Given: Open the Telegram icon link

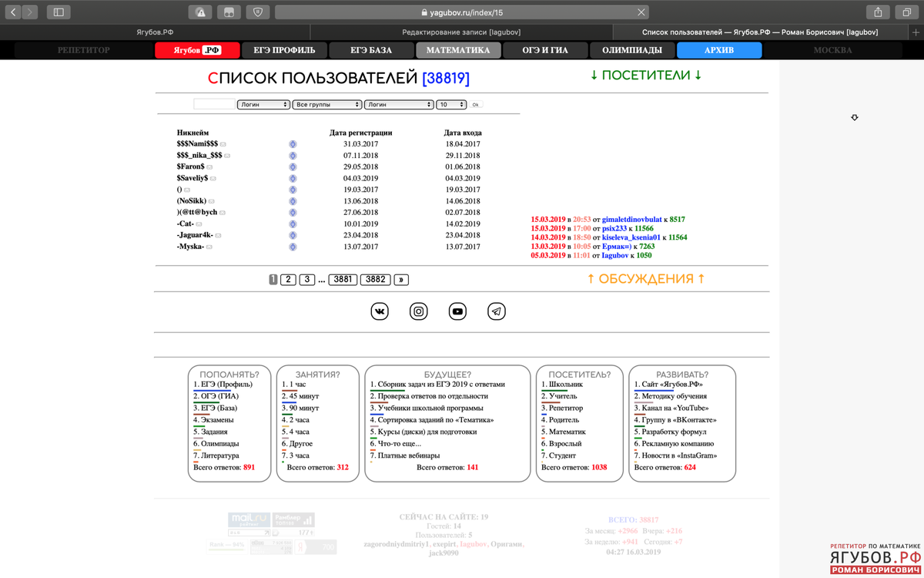Looking at the screenshot, I should pyautogui.click(x=497, y=311).
